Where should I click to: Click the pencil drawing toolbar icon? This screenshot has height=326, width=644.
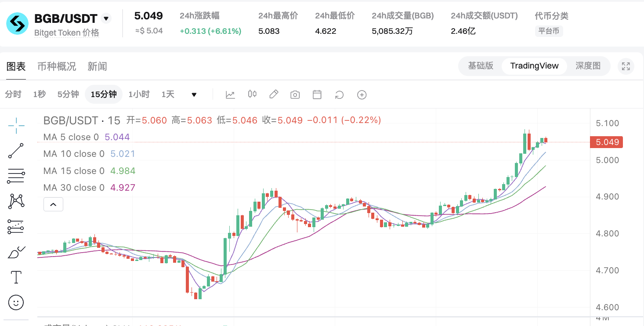point(274,94)
